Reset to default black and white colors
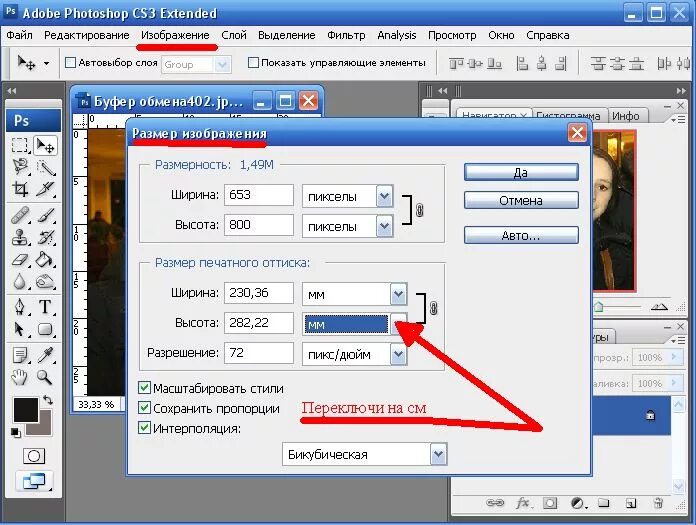This screenshot has width=696, height=525. tap(15, 432)
